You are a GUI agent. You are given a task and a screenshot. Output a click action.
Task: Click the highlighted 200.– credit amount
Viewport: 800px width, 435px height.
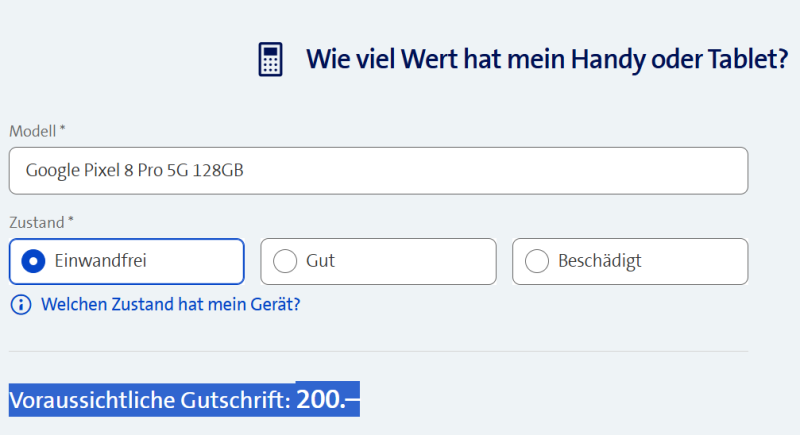click(327, 400)
